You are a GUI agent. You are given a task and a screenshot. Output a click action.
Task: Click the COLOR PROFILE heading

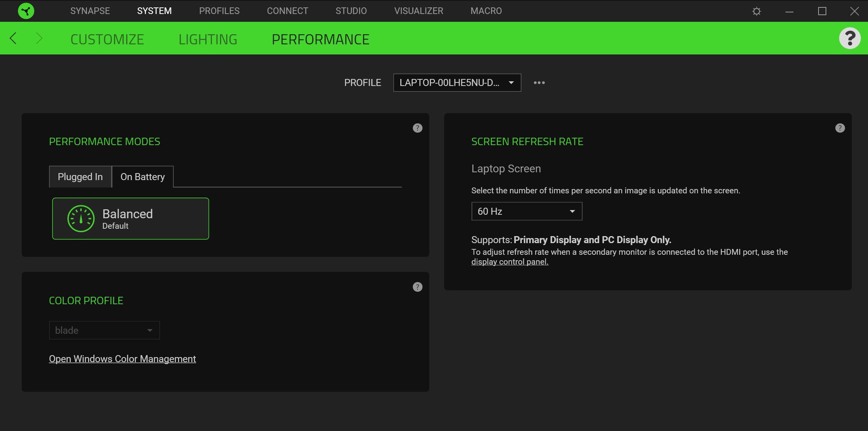[86, 301]
